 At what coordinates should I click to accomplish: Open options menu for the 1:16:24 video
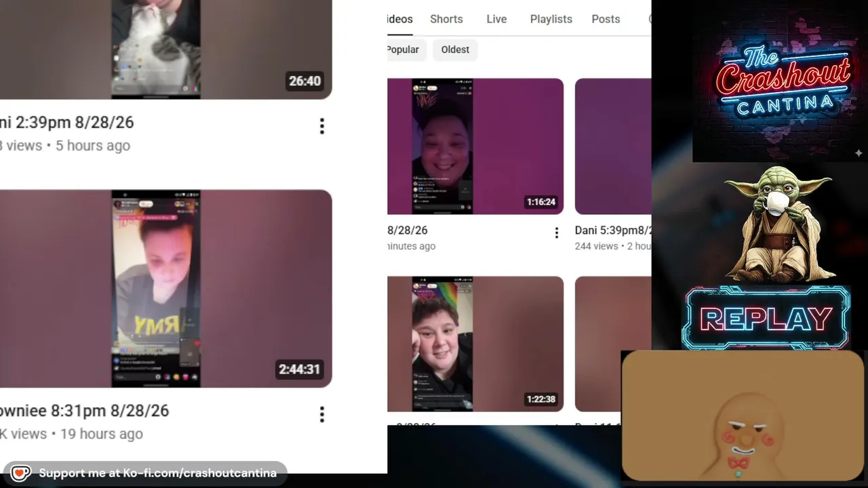pos(556,232)
